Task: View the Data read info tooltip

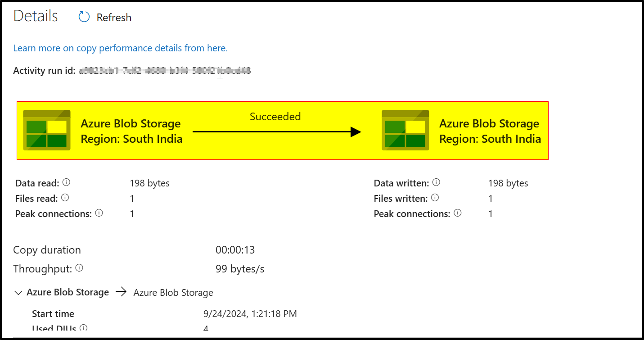Action: click(66, 182)
